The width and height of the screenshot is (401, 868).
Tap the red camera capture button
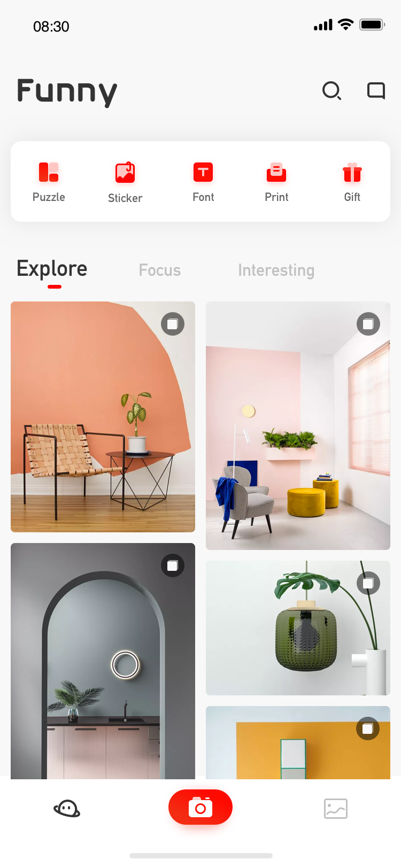200,807
